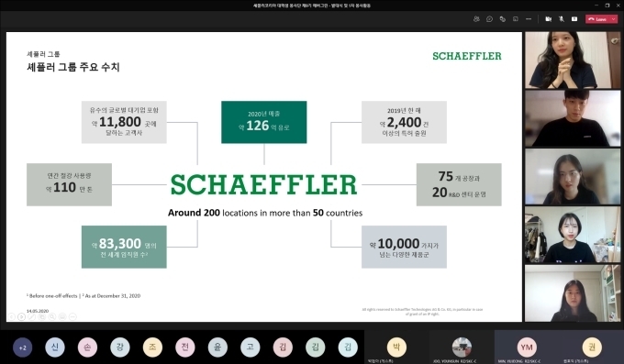This screenshot has height=364, width=624.
Task: Select the slide pen annotation tool
Action: (x=32, y=316)
